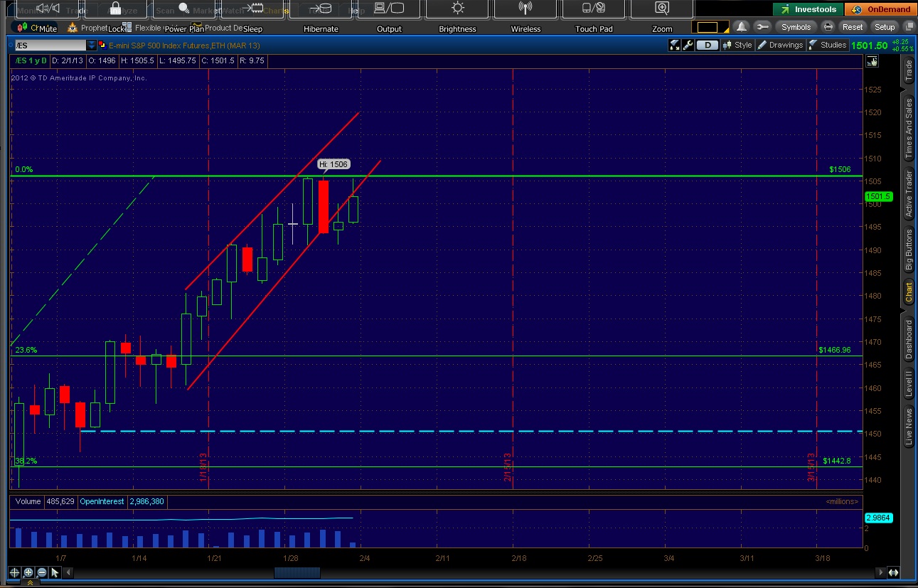Screen dimensions: 918x588
Task: Click the expand time axis icon
Action: coord(892,572)
